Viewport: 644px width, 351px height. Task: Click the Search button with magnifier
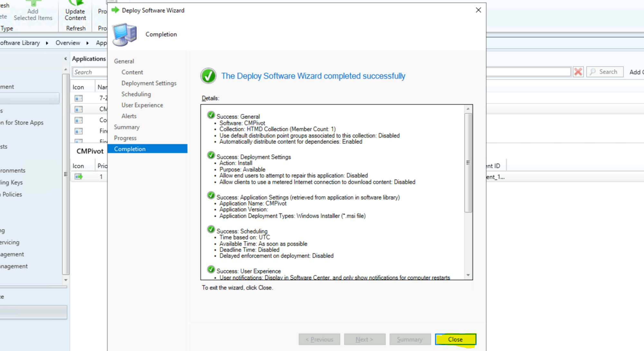(x=604, y=72)
